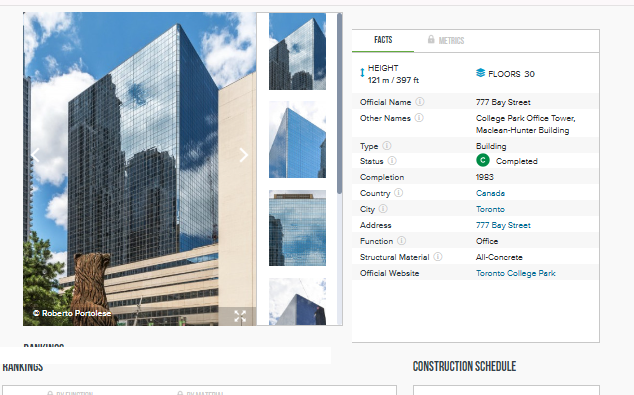Screen dimensions: 634x395
Task: Click the Building type value
Action: pos(491,146)
